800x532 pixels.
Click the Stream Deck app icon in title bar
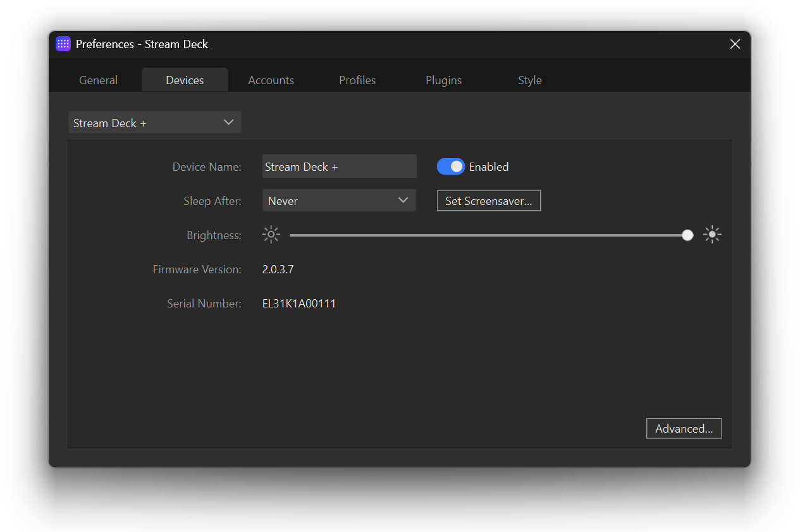[63, 44]
